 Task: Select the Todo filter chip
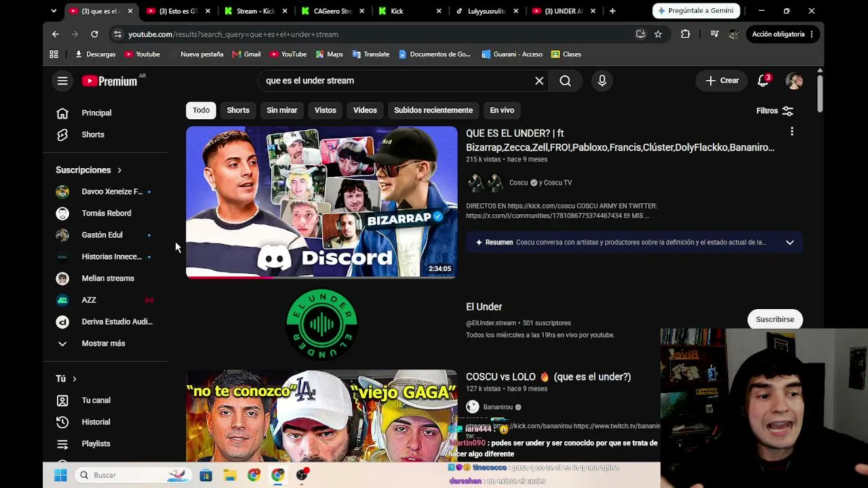point(201,110)
